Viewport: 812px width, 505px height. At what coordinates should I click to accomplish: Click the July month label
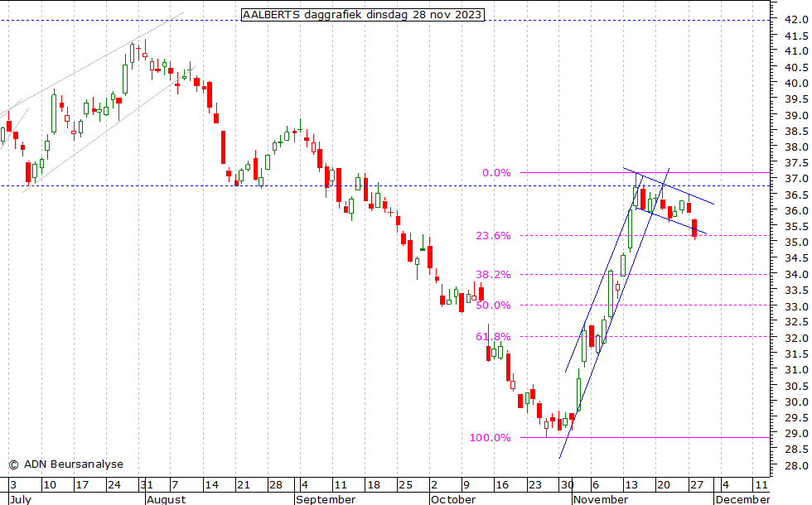coord(21,499)
